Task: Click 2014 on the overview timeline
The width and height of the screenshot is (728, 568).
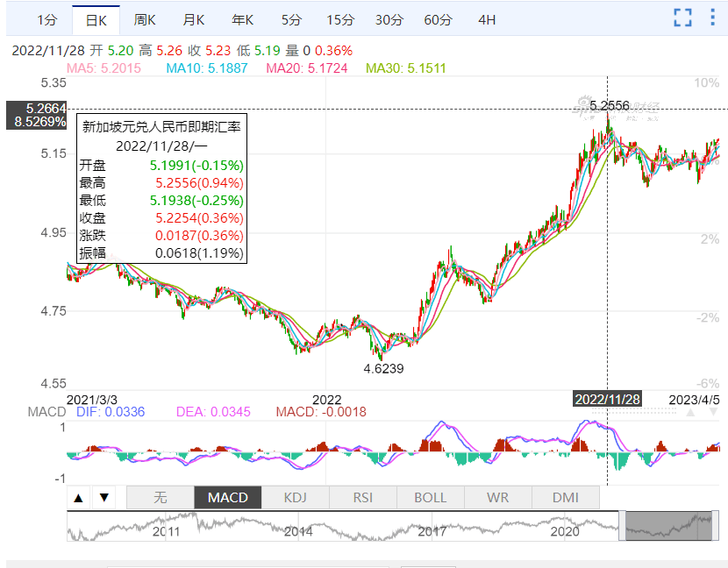Action: (x=298, y=531)
